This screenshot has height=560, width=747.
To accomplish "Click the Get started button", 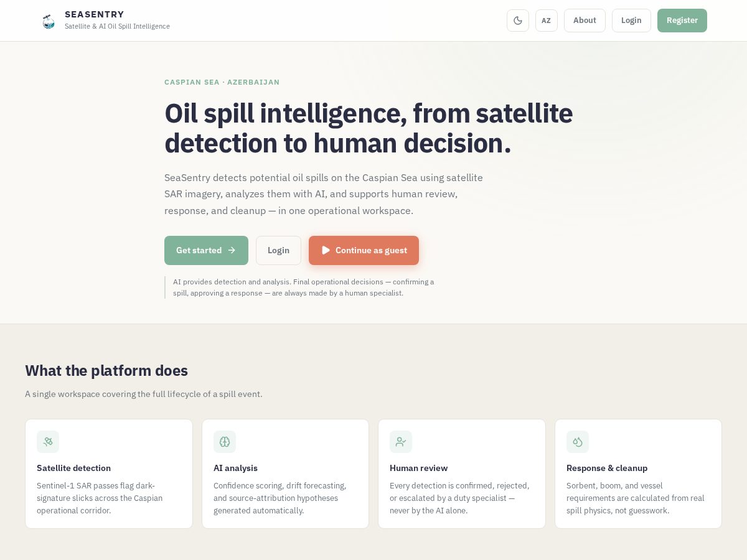I will coord(206,250).
